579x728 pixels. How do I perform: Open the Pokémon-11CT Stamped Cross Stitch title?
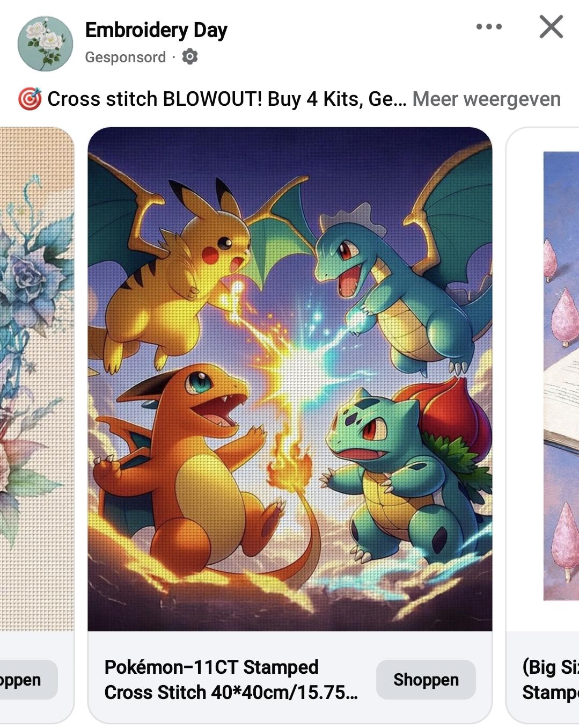pyautogui.click(x=231, y=680)
